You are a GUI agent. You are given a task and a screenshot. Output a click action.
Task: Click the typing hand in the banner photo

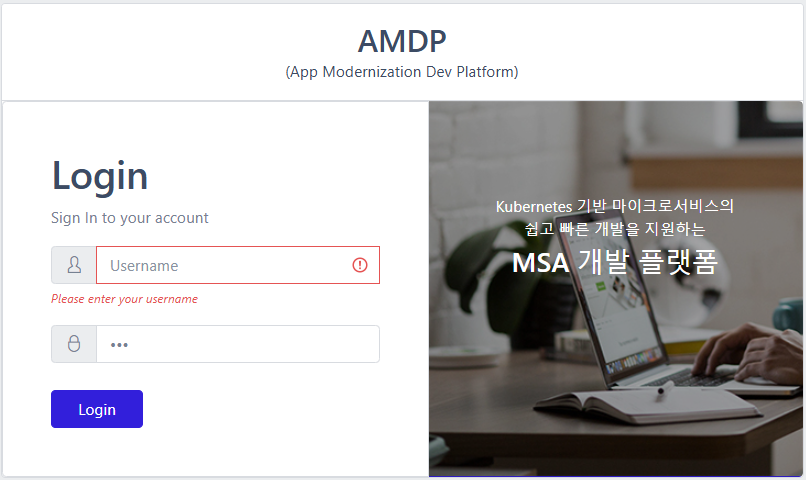[750, 355]
